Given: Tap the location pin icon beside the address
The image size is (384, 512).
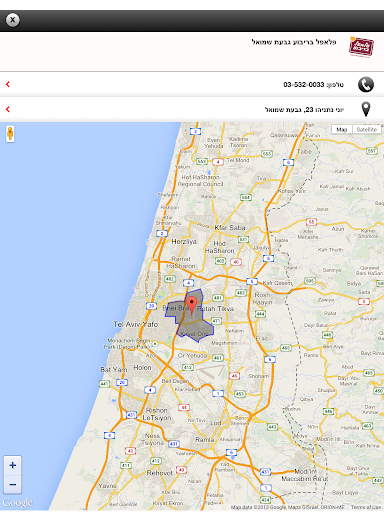Looking at the screenshot, I should pos(366,109).
